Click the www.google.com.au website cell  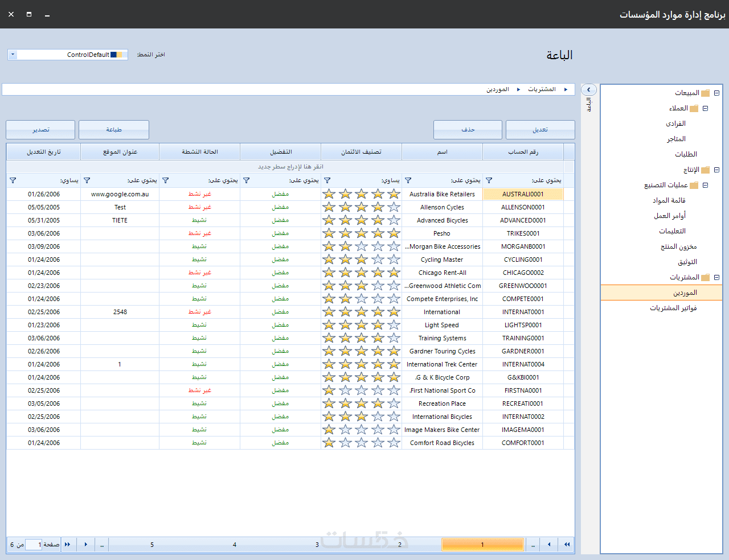(120, 194)
